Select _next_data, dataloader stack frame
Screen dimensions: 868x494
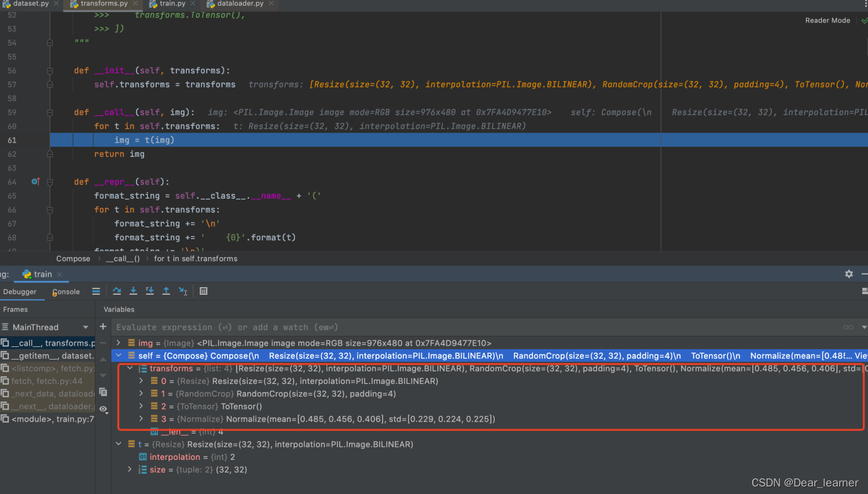(47, 394)
